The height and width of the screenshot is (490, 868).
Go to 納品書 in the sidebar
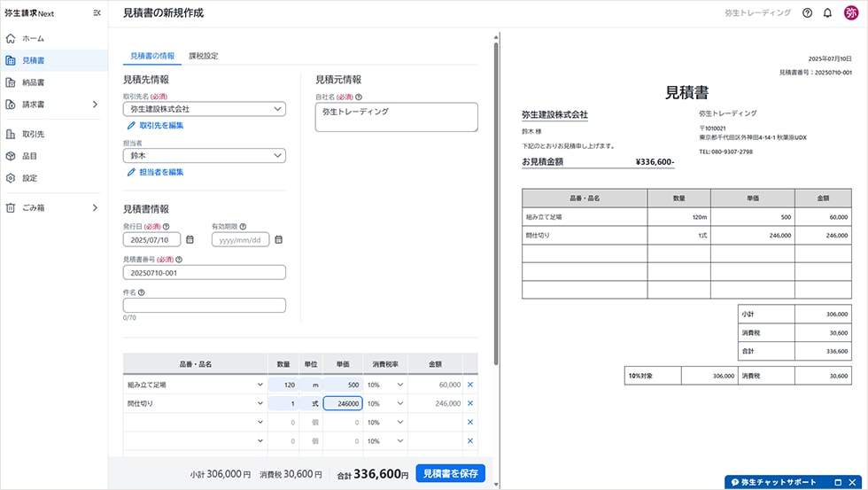(x=34, y=82)
